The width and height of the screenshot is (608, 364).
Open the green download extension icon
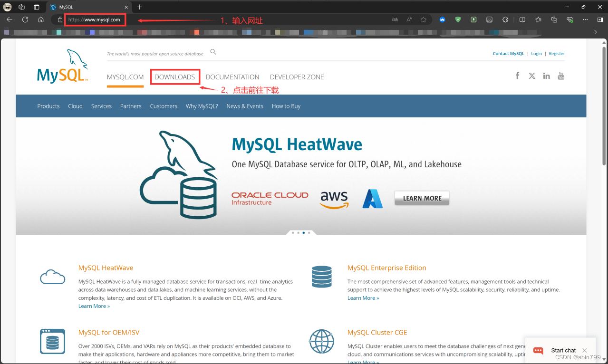(x=473, y=19)
